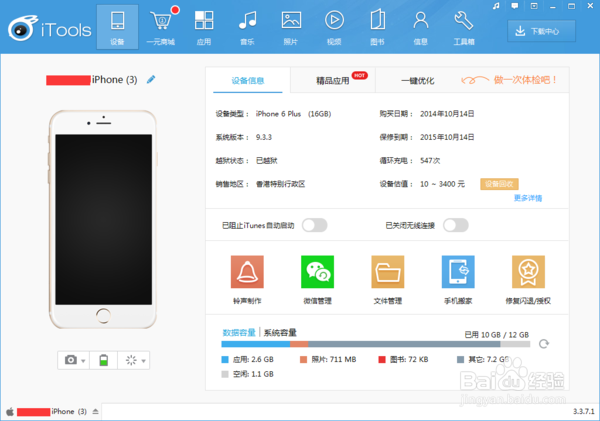Expand the camera screenshot dropdown arrow

83,361
